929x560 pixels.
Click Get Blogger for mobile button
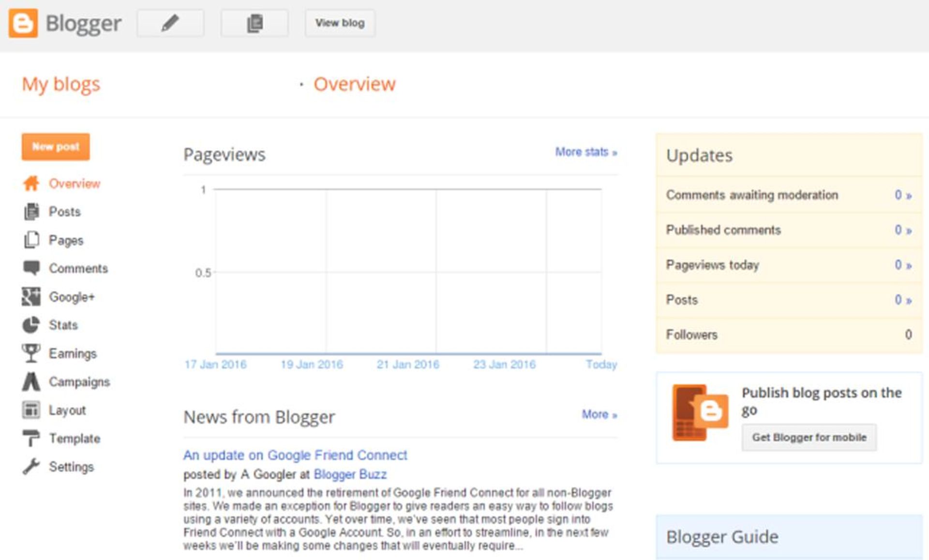[x=809, y=438]
